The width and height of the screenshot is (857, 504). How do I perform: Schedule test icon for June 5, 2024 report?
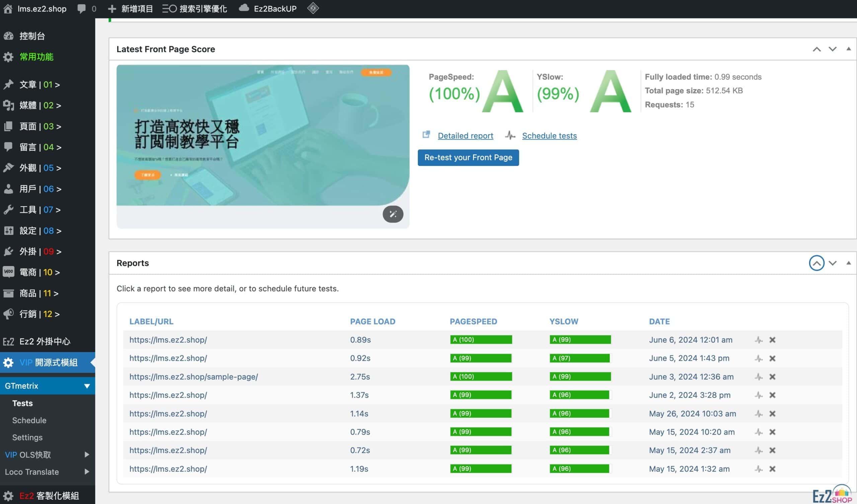tap(759, 358)
